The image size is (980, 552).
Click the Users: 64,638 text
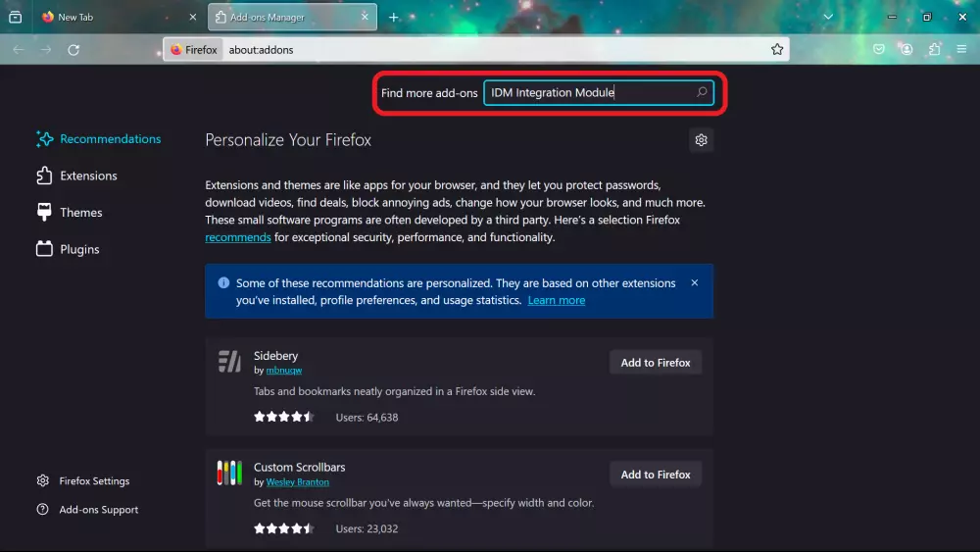tap(367, 417)
